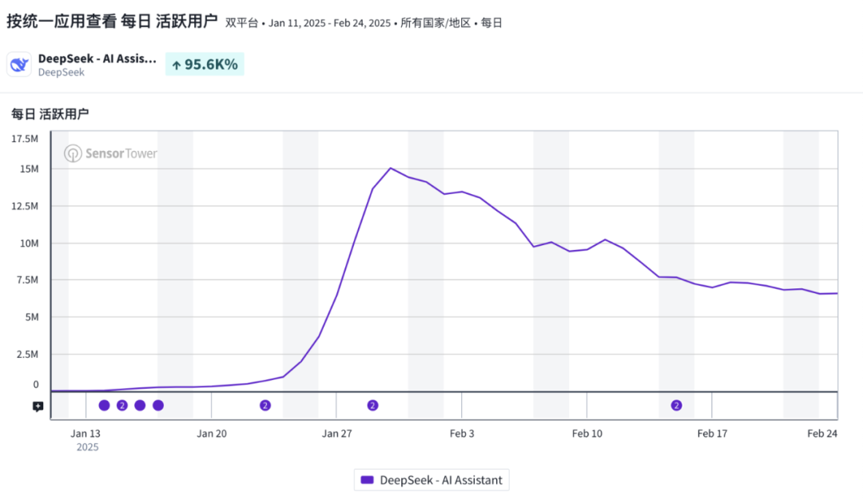Click the DeepSeek whale app icon
This screenshot has width=863, height=504.
point(19,65)
